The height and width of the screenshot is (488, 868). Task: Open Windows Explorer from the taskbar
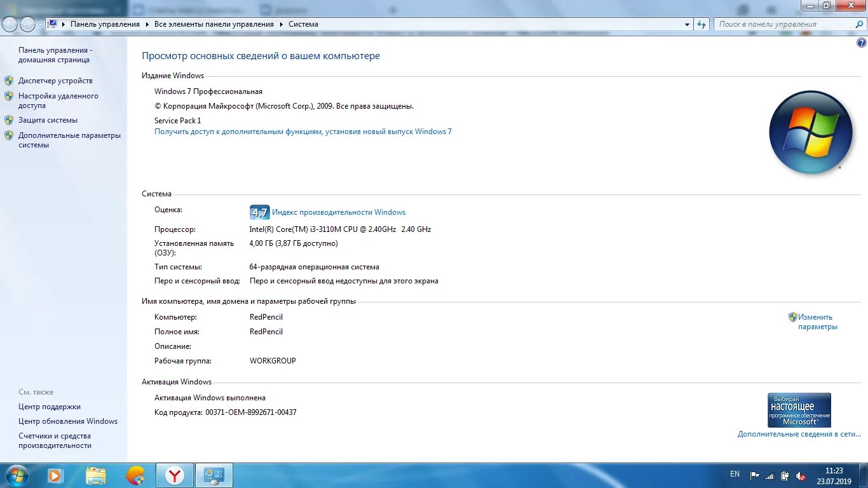tap(96, 475)
